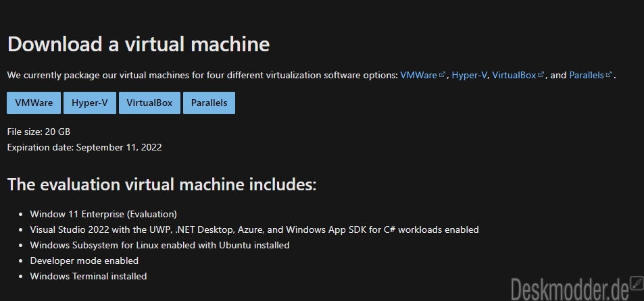This screenshot has width=644, height=301.
Task: Click the external-link icon beside VirtualBox link
Action: point(541,75)
